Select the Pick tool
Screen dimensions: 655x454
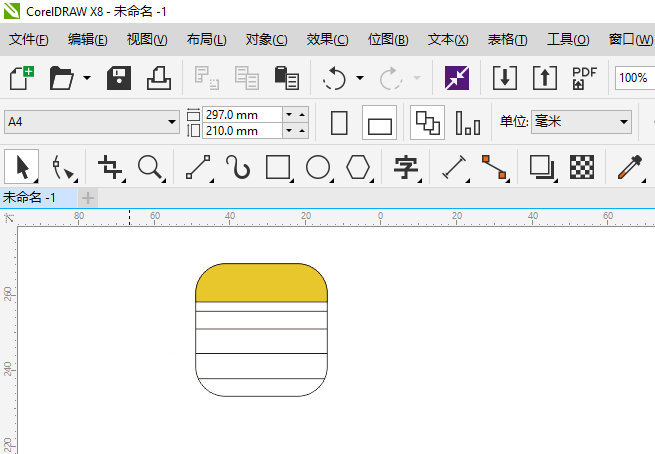click(x=22, y=167)
